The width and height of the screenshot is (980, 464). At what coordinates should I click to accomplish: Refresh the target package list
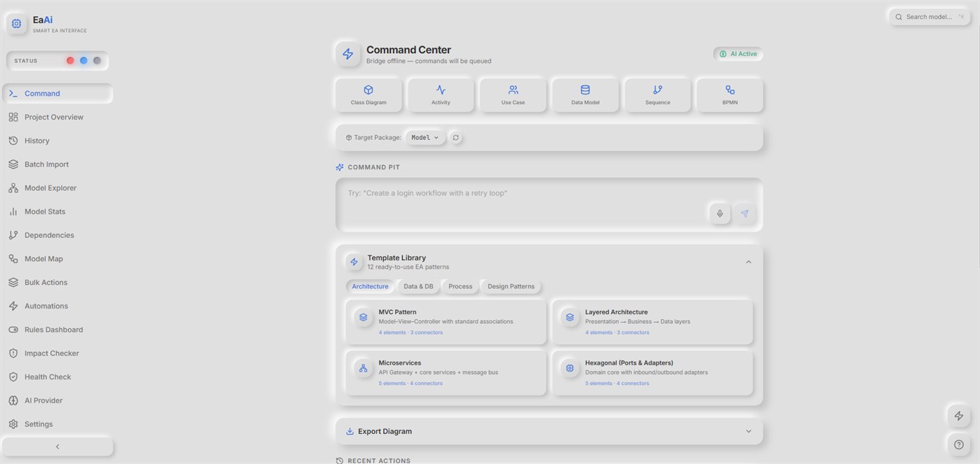tap(456, 138)
